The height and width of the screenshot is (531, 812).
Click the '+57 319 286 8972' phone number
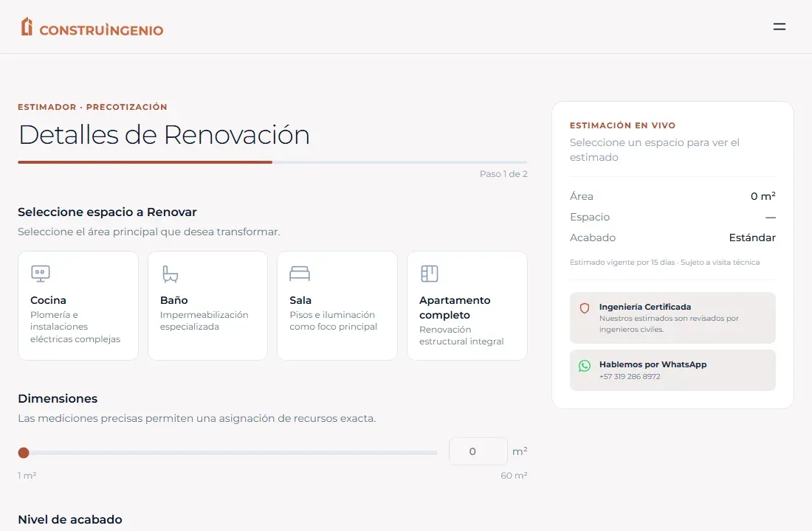coord(630,377)
